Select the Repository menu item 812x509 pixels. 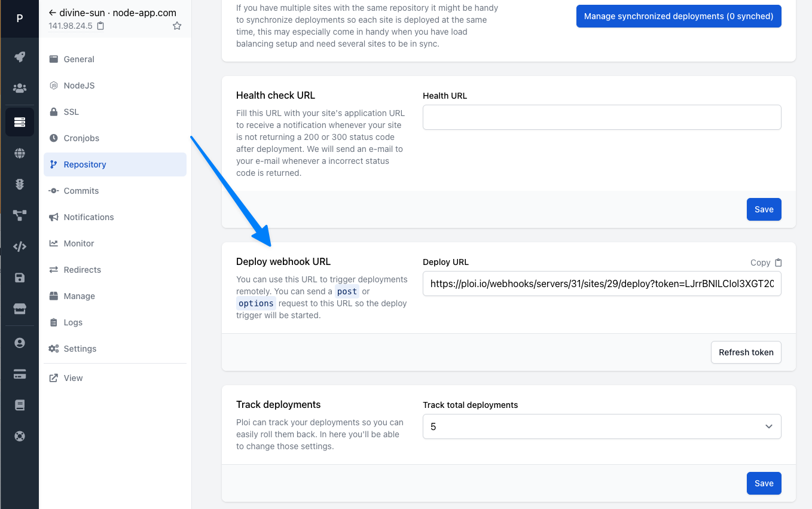115,164
